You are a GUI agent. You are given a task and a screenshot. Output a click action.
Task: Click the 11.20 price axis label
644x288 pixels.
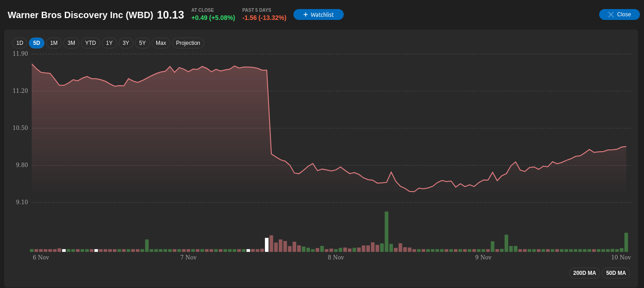pyautogui.click(x=20, y=91)
